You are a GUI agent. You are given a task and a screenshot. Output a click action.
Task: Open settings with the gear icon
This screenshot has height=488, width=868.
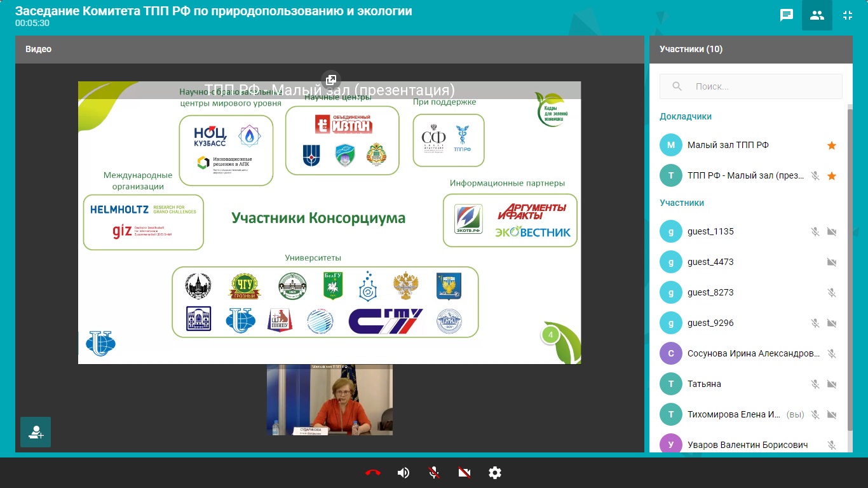coord(495,473)
